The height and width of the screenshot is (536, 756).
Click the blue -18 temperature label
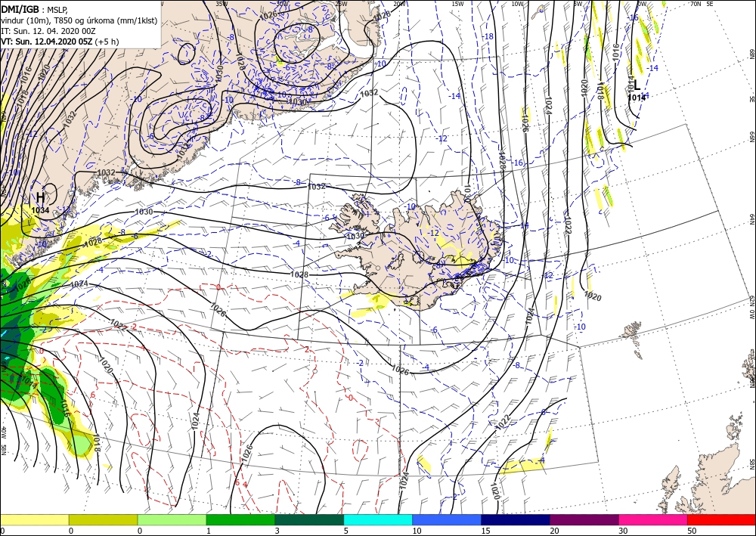488,36
